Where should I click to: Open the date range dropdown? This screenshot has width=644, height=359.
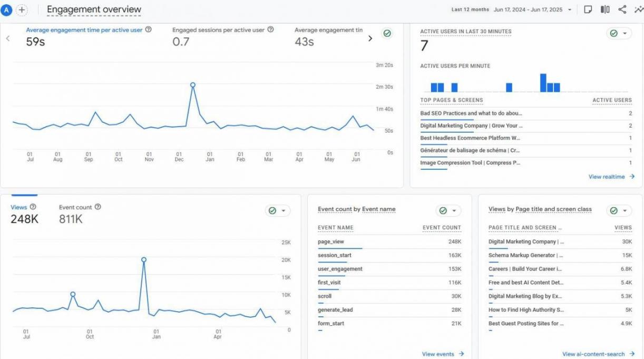[570, 10]
